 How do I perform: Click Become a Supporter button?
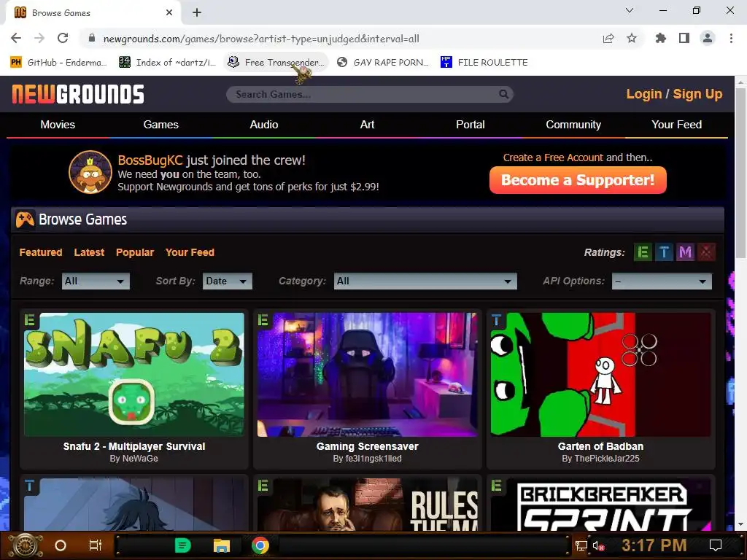(578, 180)
